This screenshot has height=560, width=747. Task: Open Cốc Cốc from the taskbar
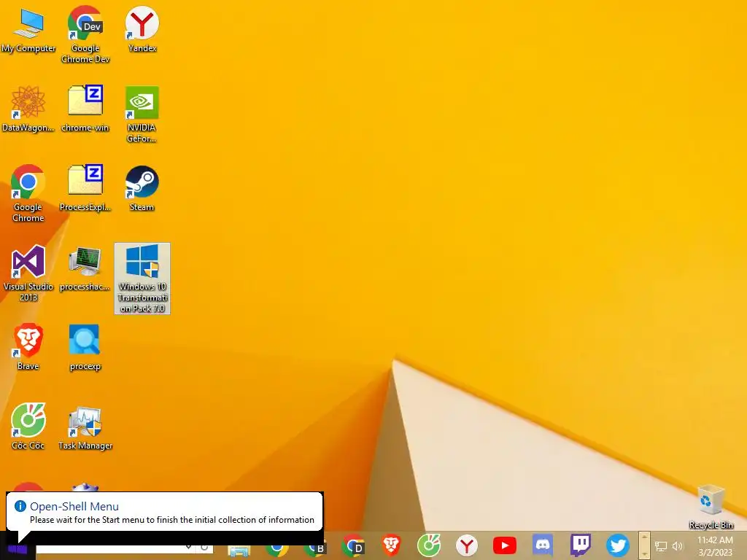click(x=429, y=545)
